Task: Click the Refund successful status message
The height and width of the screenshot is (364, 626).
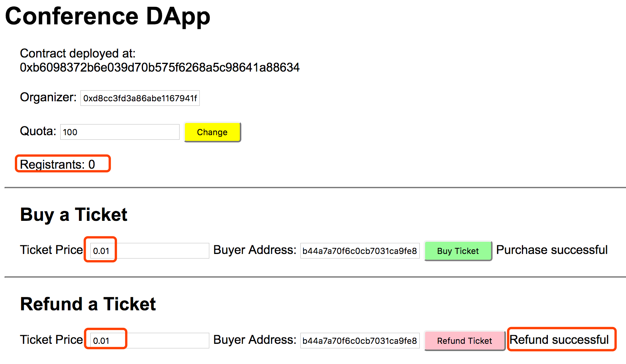Action: 559,340
